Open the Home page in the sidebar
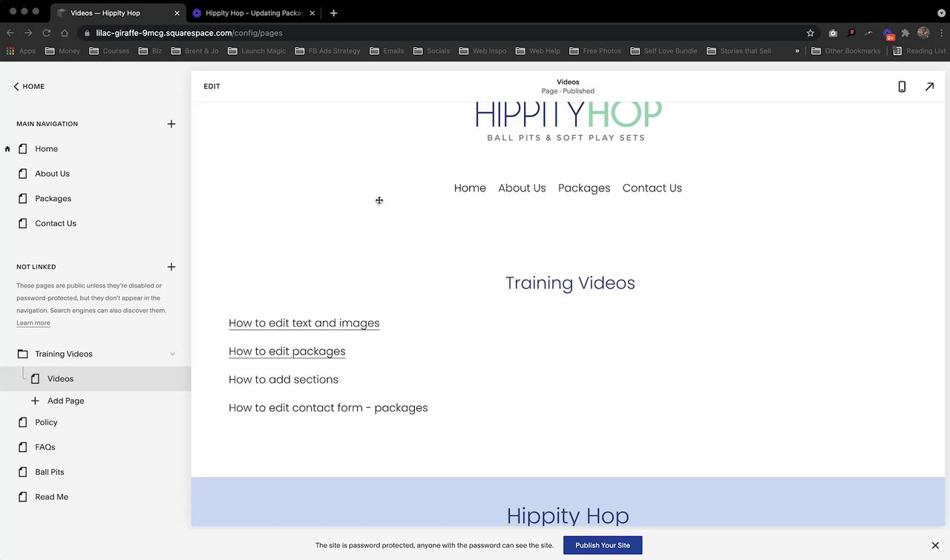950x560 pixels. tap(46, 149)
